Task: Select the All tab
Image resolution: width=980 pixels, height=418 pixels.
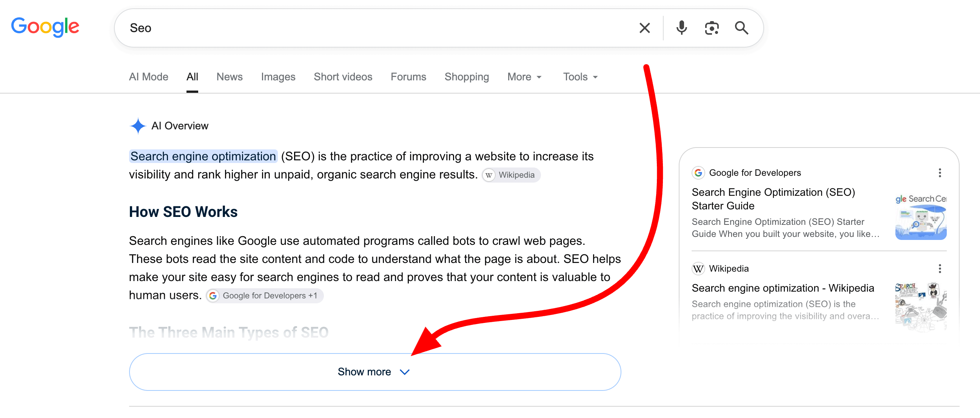Action: click(192, 77)
